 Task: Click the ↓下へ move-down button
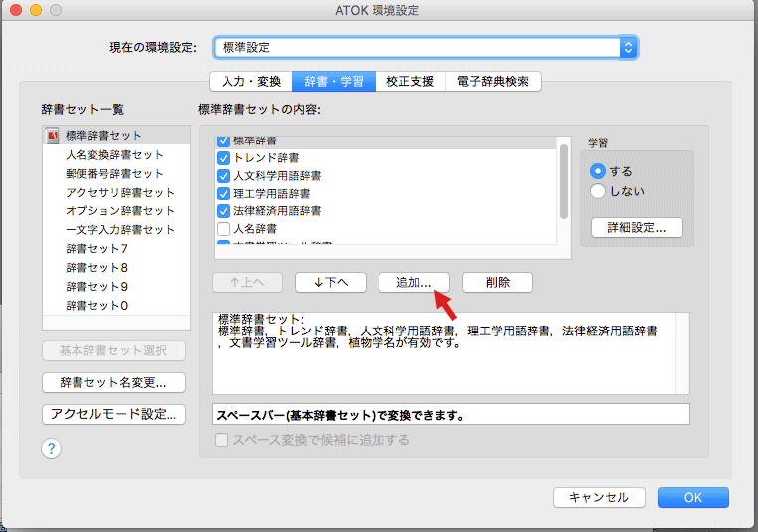tap(331, 283)
